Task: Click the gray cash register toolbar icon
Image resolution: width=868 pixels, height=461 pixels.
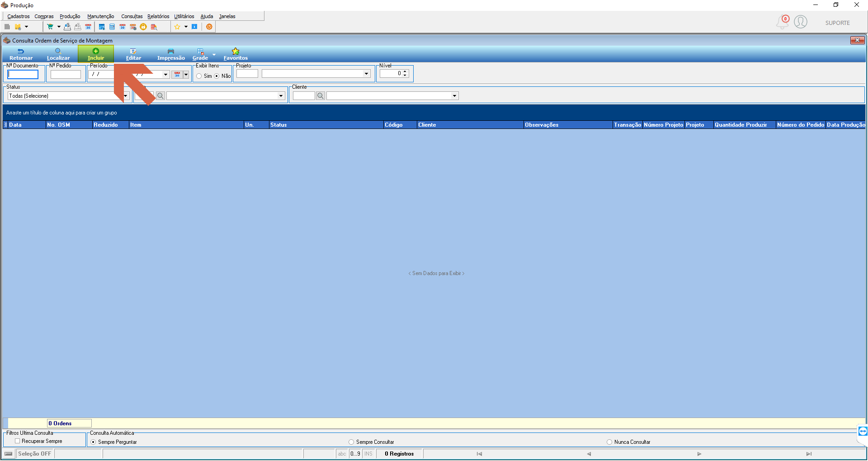Action: click(x=78, y=27)
